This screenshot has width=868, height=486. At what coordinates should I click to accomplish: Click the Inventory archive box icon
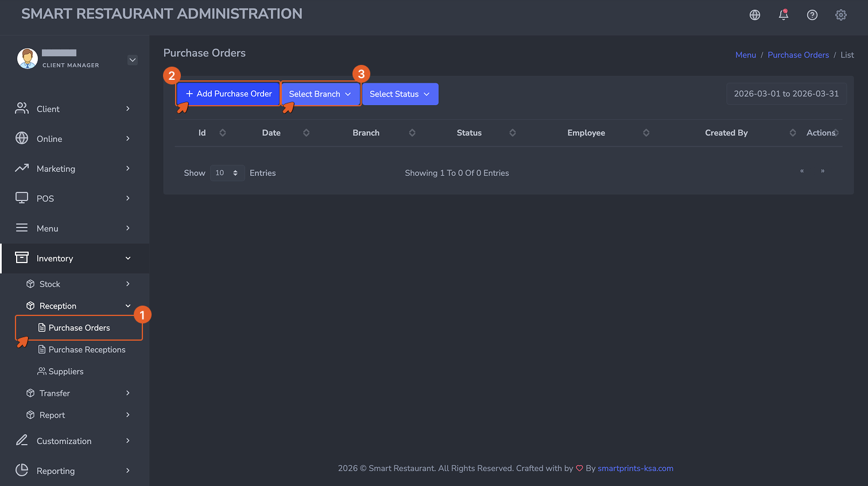[x=22, y=258]
